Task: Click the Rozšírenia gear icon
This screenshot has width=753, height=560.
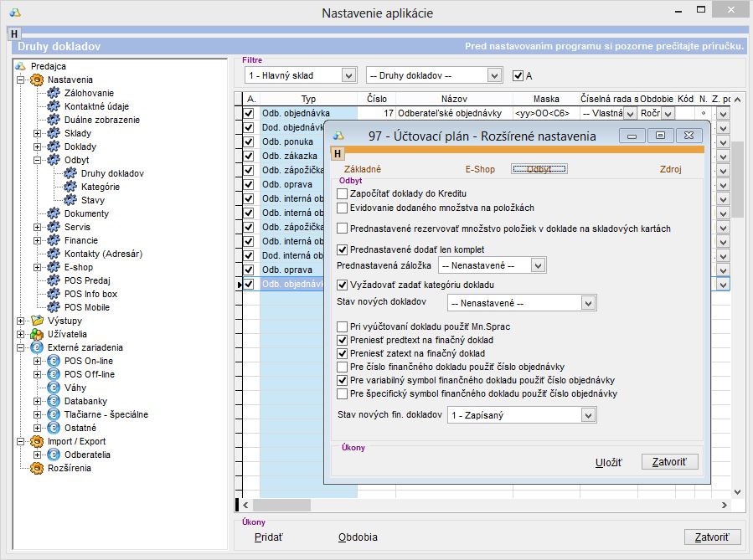Action: 37,468
